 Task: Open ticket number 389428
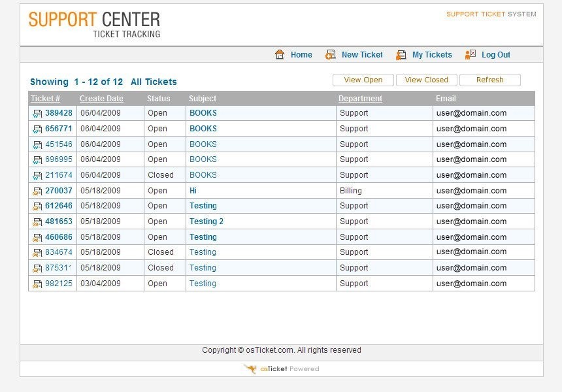tap(59, 113)
